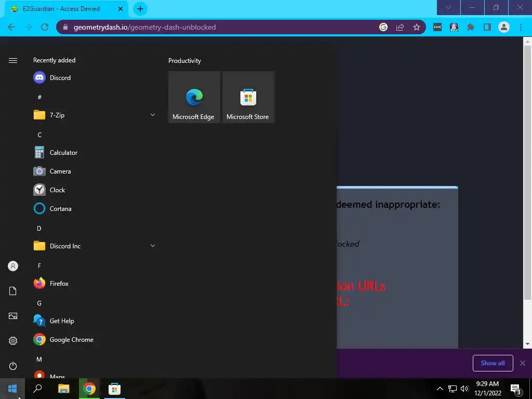Open the Clock app
Screen dimensions: 532x399
[94, 190]
